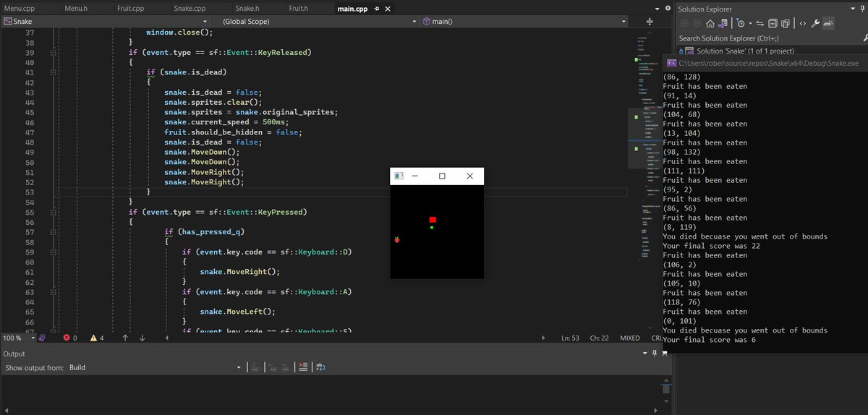Toggle Word Wrap in Output toolbar
The image size is (868, 415).
[x=320, y=368]
